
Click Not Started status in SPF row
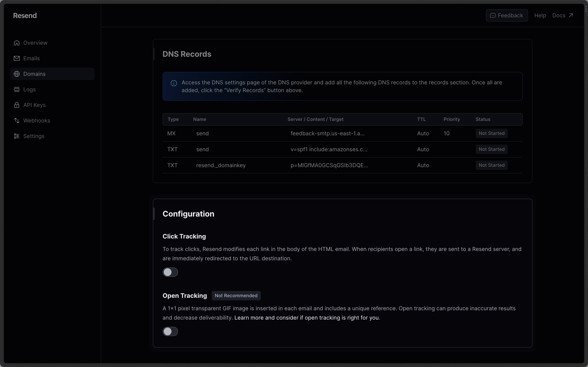(491, 149)
